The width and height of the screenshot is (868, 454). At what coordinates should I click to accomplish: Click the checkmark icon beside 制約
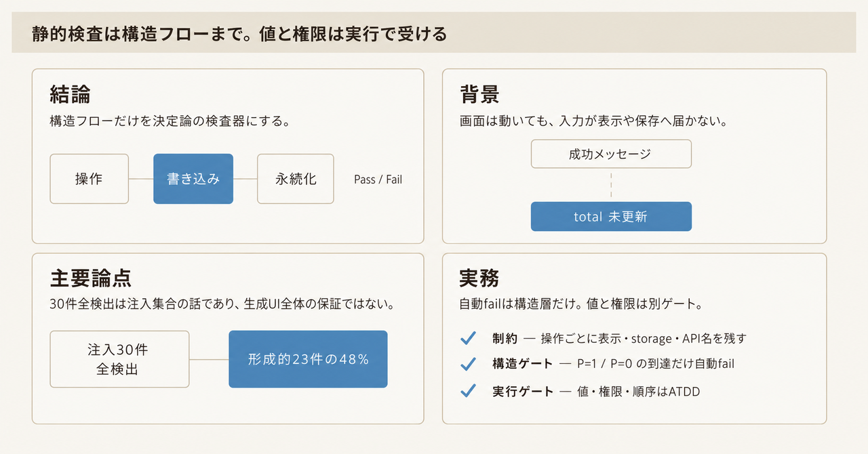coord(468,338)
